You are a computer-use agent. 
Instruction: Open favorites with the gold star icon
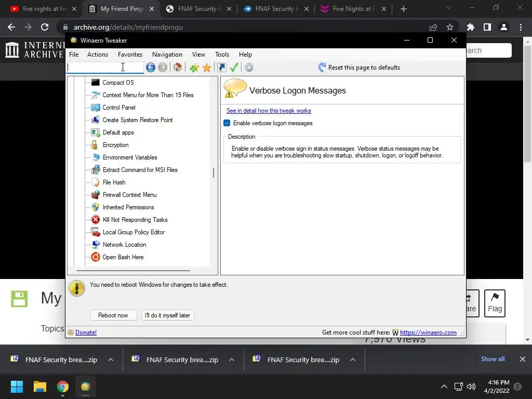(207, 68)
